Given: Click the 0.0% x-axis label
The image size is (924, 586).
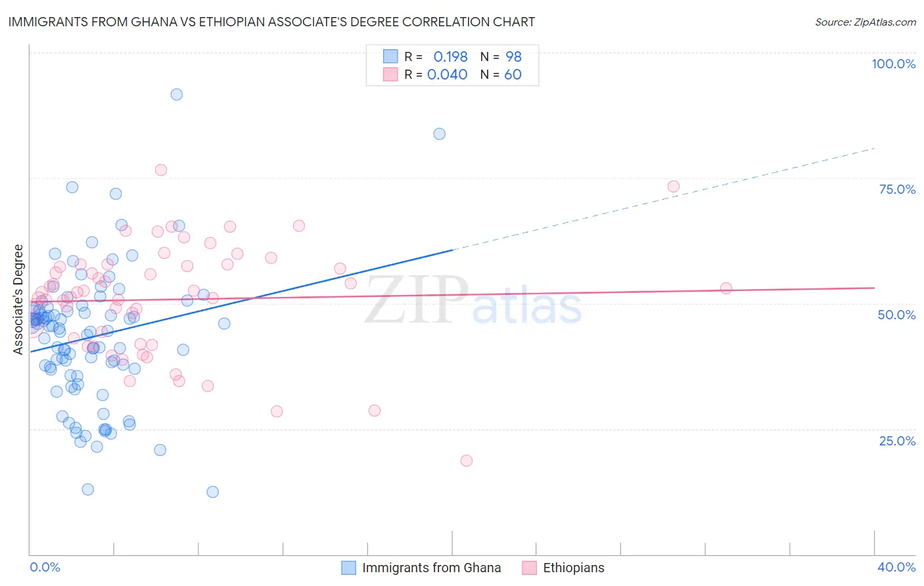Looking at the screenshot, I should point(45,567).
